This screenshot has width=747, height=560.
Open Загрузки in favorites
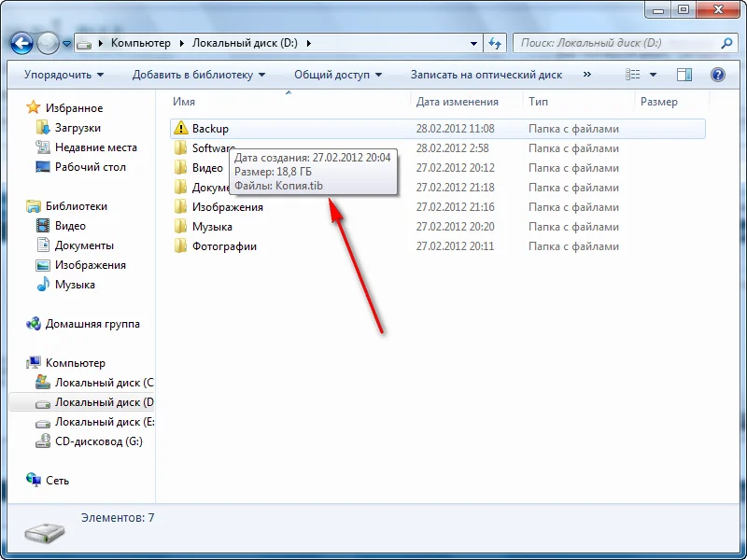pos(78,128)
